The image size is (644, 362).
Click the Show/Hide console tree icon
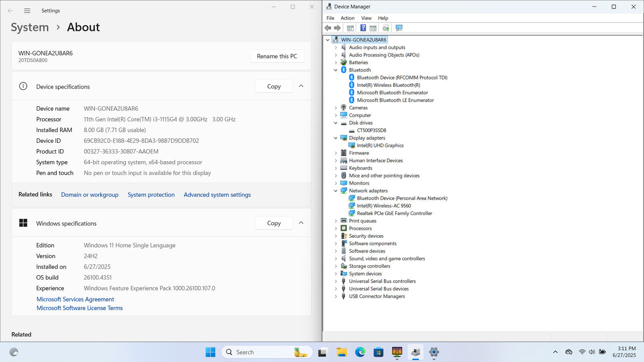350,28
